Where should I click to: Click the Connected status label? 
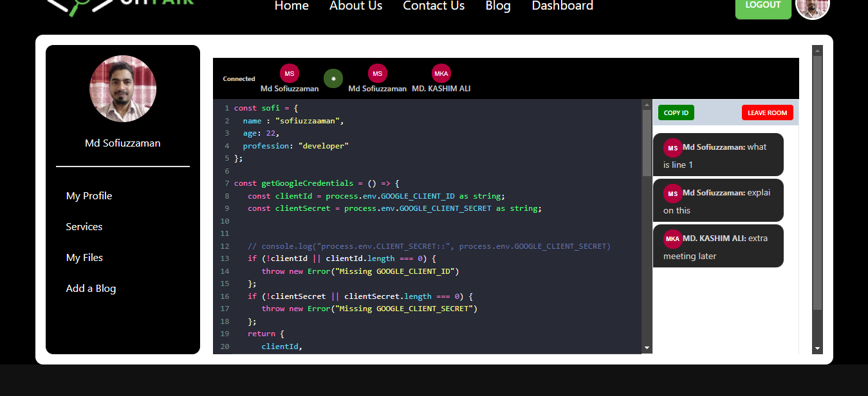click(x=239, y=79)
